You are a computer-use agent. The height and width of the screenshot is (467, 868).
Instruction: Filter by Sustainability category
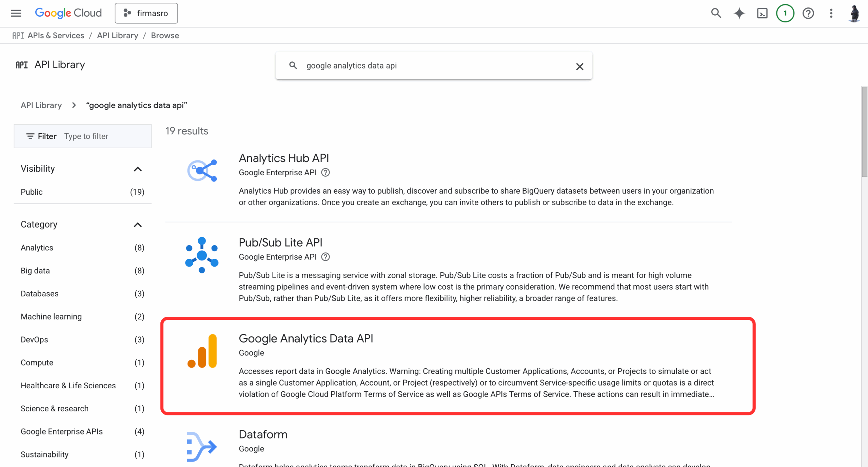[x=82, y=454]
